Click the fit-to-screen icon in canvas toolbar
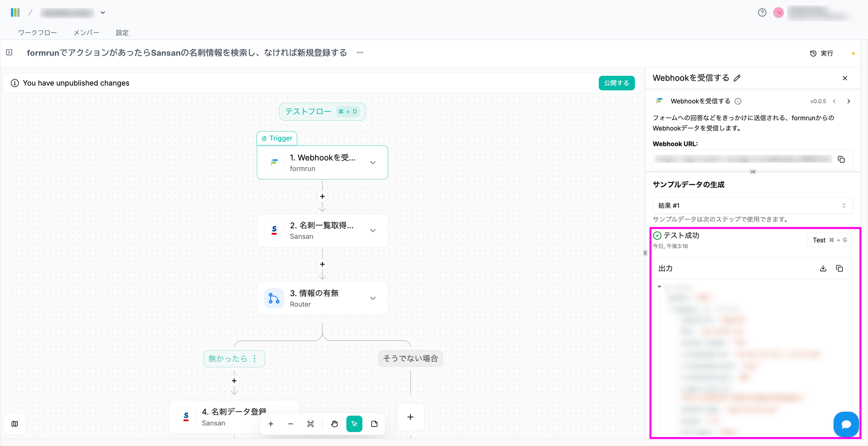This screenshot has width=868, height=446. (311, 424)
